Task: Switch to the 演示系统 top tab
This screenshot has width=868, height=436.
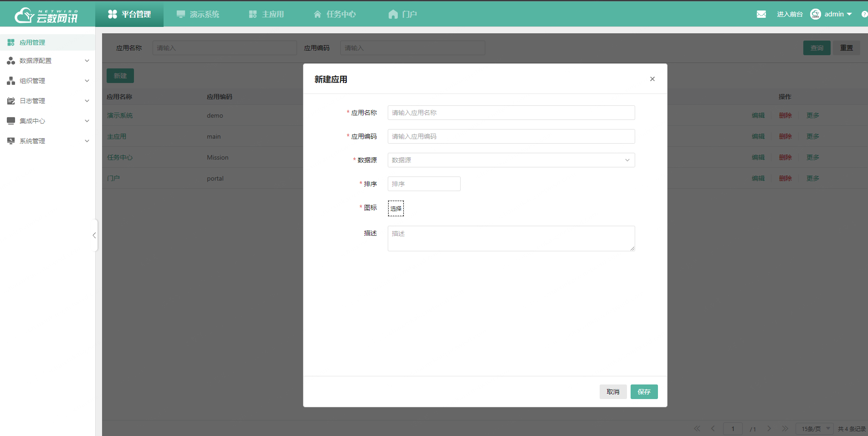Action: point(198,14)
